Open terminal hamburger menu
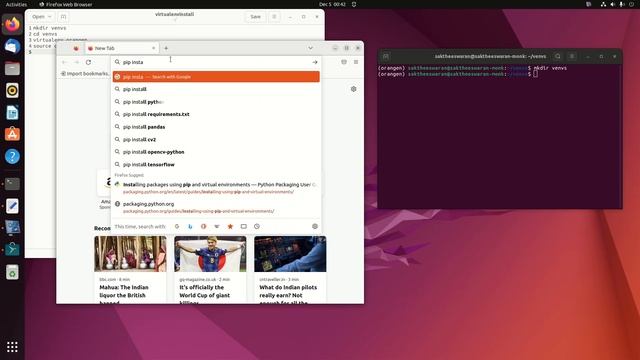640x360 pixels. [x=572, y=56]
